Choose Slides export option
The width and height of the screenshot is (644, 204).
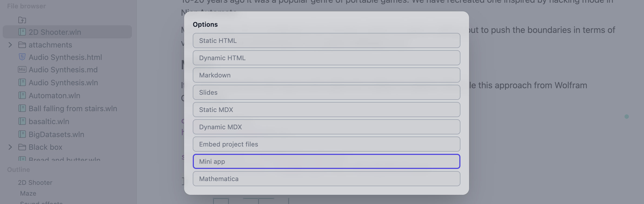[x=326, y=92]
